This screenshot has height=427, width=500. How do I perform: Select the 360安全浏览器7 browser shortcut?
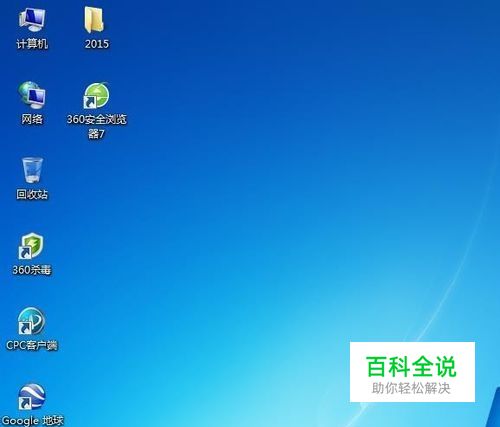coord(96,96)
